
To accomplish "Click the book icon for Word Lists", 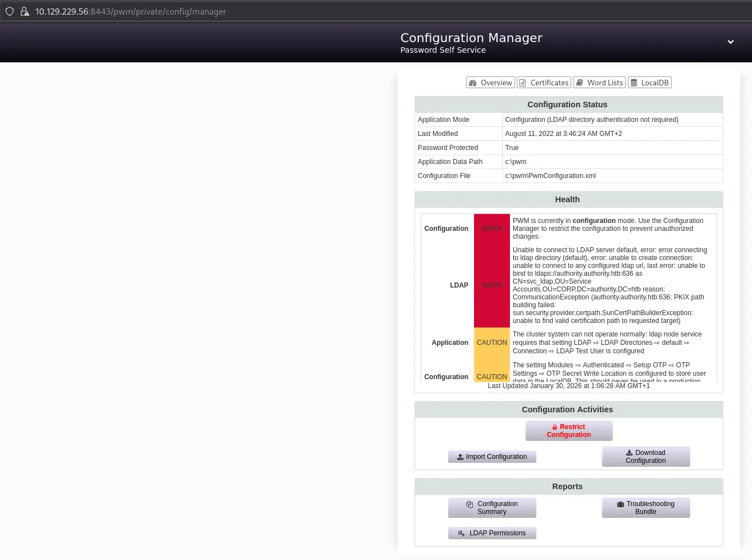I will 580,83.
